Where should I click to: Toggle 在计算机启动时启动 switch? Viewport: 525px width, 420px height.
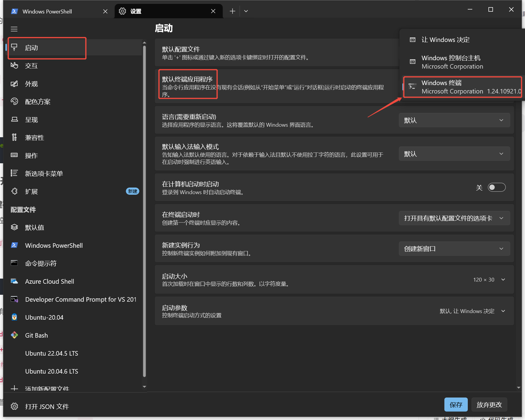497,187
